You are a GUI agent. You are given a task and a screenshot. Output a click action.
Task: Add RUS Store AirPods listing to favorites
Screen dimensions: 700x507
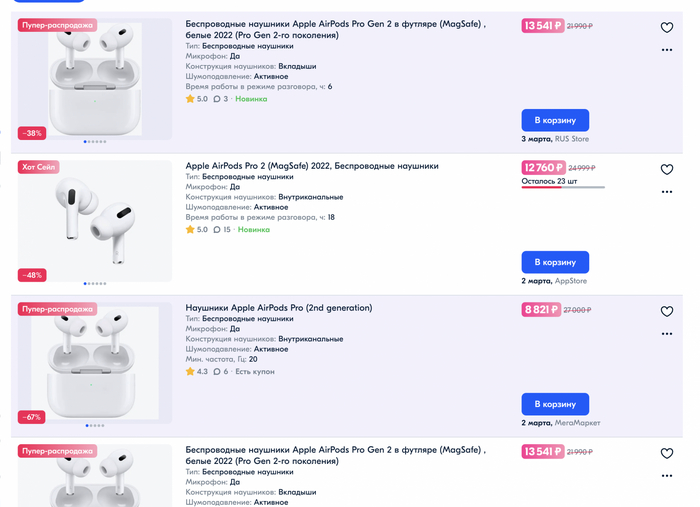[667, 28]
